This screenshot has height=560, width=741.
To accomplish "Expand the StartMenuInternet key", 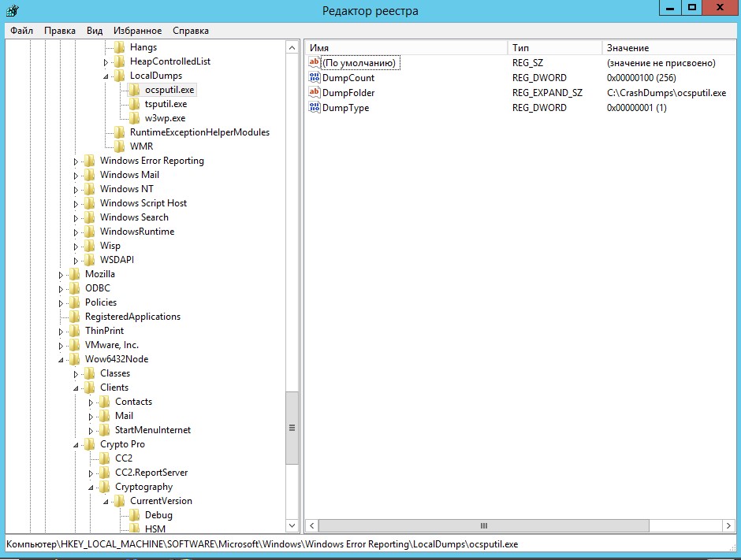I will (91, 431).
